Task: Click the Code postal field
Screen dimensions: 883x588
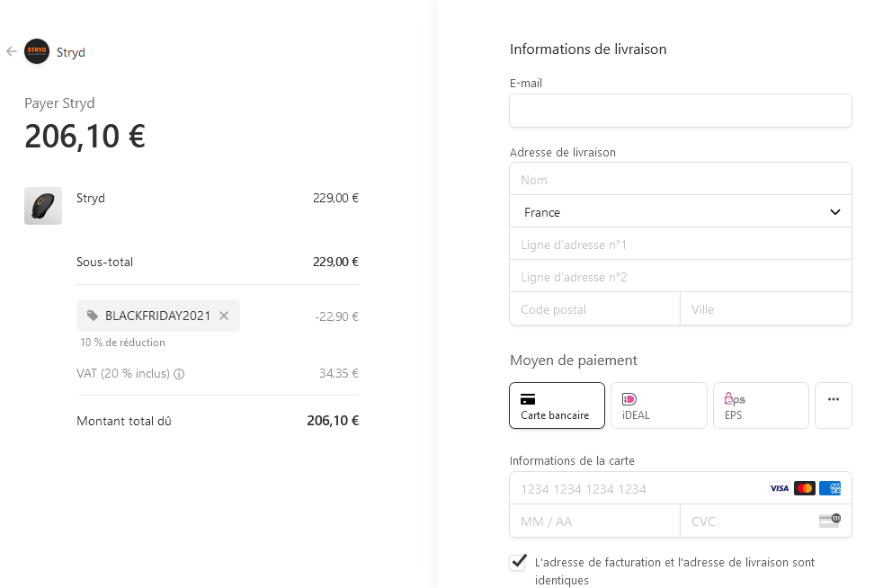Action: coord(594,309)
